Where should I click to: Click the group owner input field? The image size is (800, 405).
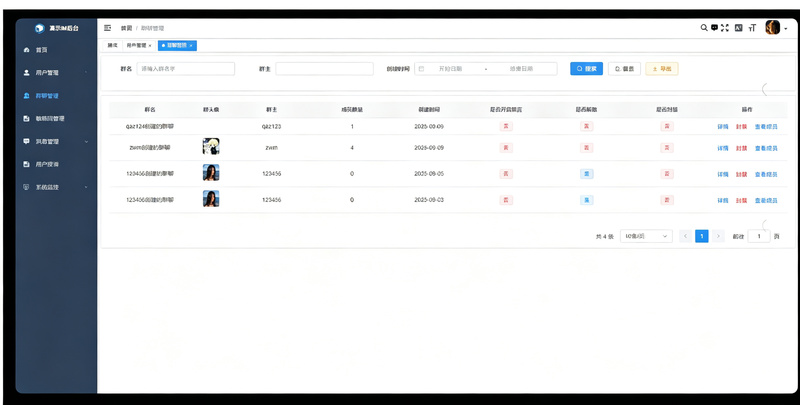[x=324, y=69]
